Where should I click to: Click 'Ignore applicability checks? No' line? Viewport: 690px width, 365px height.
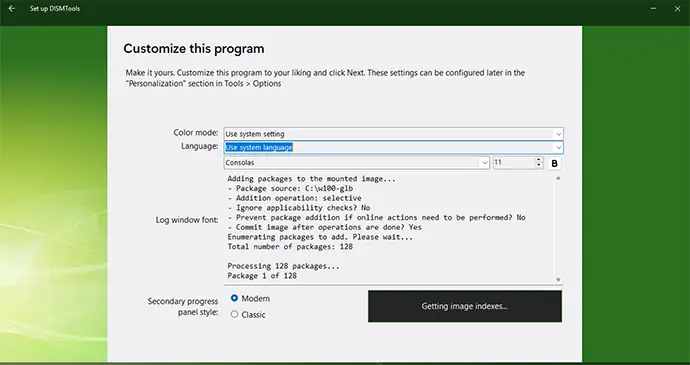(298, 208)
